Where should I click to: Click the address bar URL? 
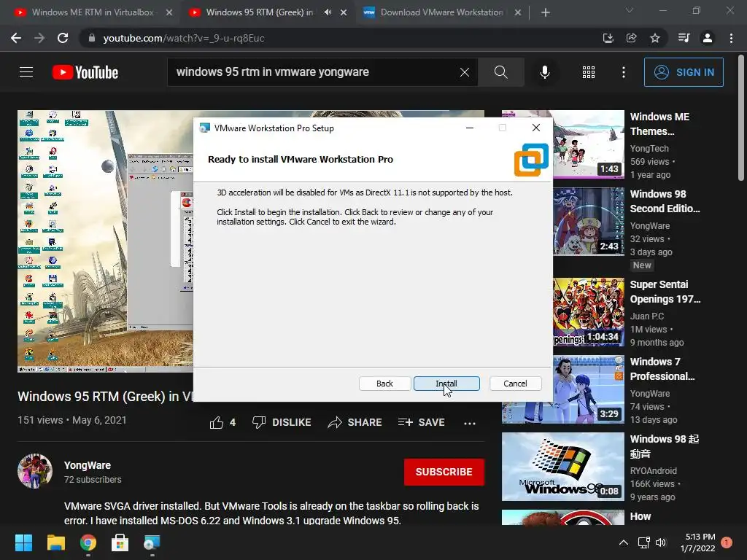tap(184, 38)
